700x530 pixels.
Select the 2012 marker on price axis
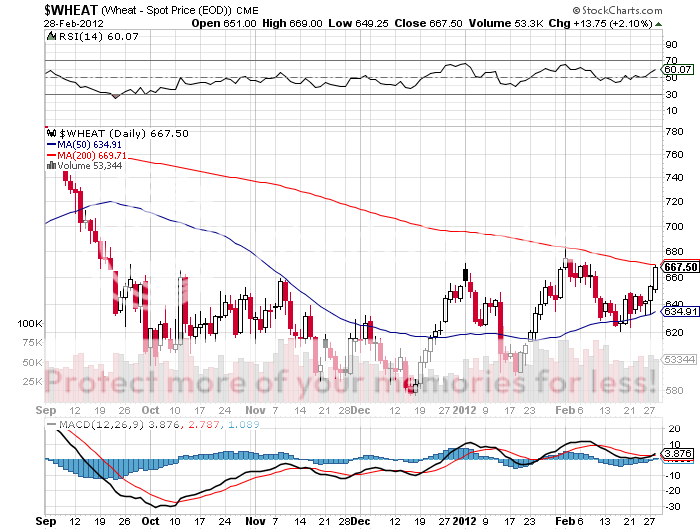click(x=467, y=410)
